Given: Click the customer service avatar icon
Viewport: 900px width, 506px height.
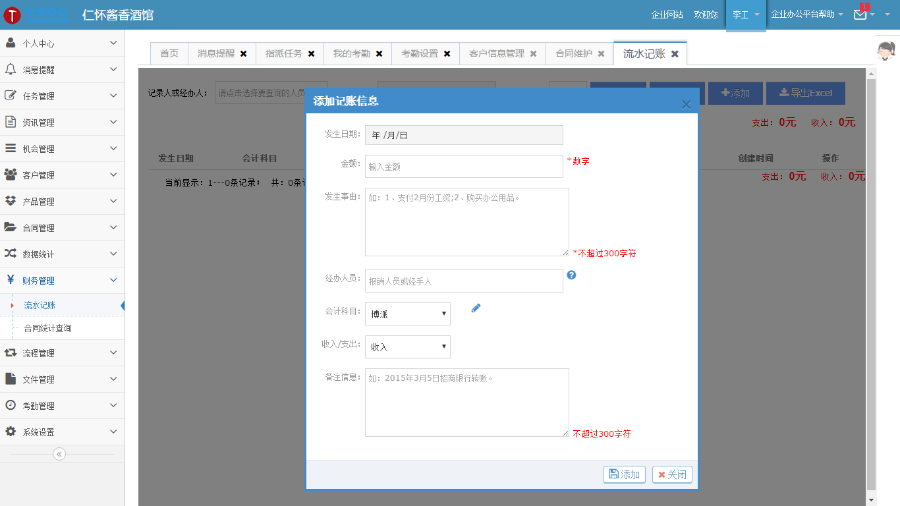Looking at the screenshot, I should [886, 50].
